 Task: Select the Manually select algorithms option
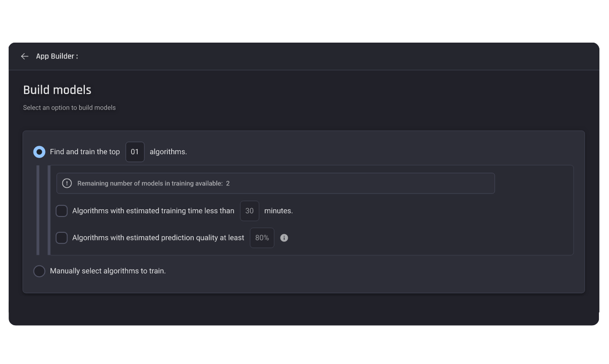39,271
